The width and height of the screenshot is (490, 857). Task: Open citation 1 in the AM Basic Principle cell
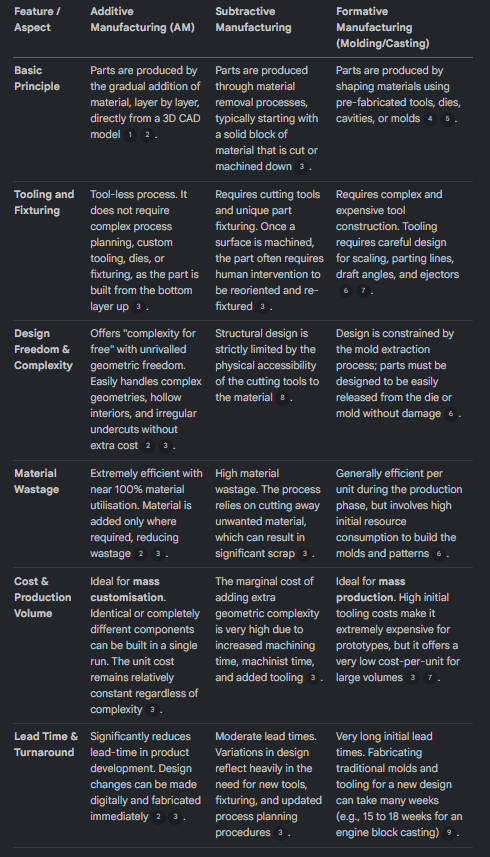click(x=130, y=135)
